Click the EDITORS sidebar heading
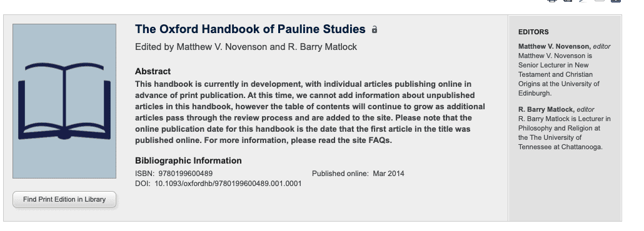 pyautogui.click(x=533, y=32)
